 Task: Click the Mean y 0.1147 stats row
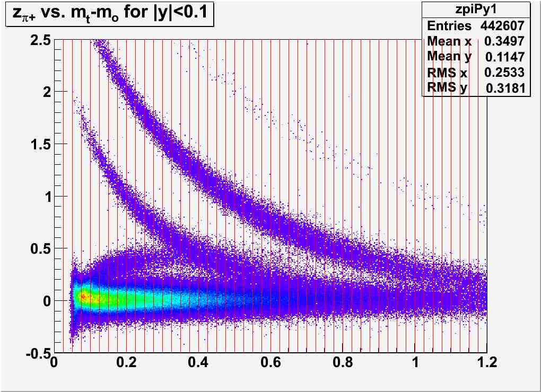tap(476, 57)
